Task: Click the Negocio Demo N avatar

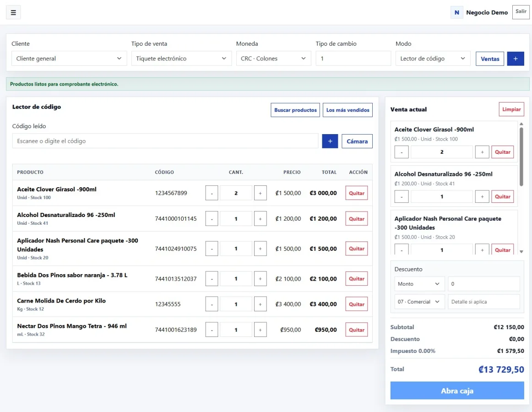Action: point(456,12)
